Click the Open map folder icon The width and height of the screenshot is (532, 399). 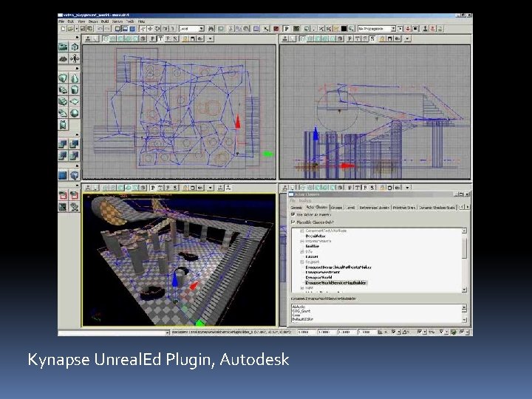(71, 29)
